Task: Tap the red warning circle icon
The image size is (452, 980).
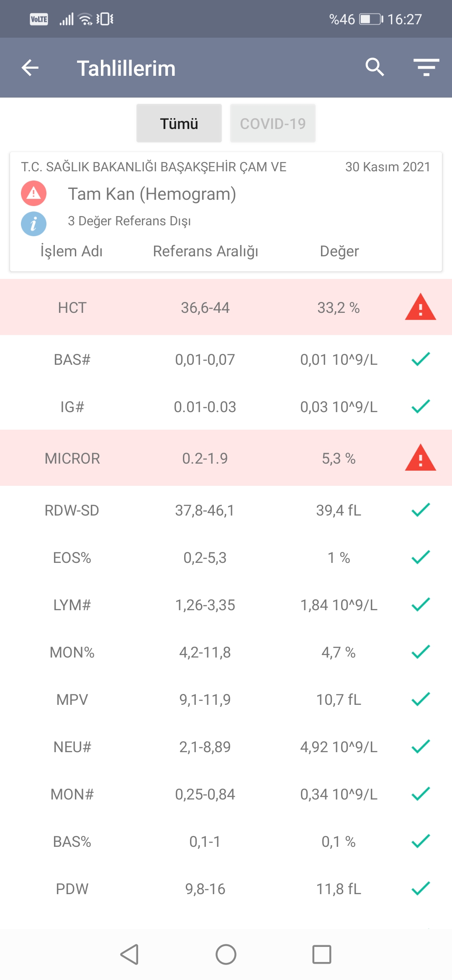Action: [34, 193]
